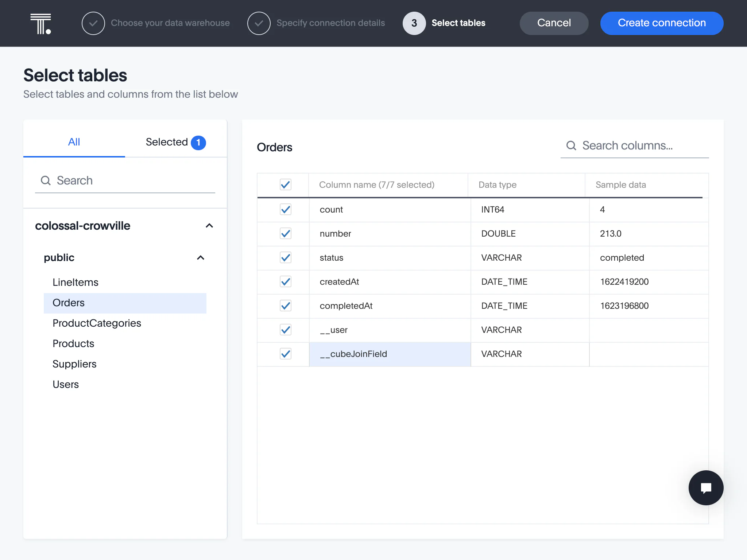747x560 pixels.
Task: Uncheck the createdAt column checkbox
Action: 285,282
